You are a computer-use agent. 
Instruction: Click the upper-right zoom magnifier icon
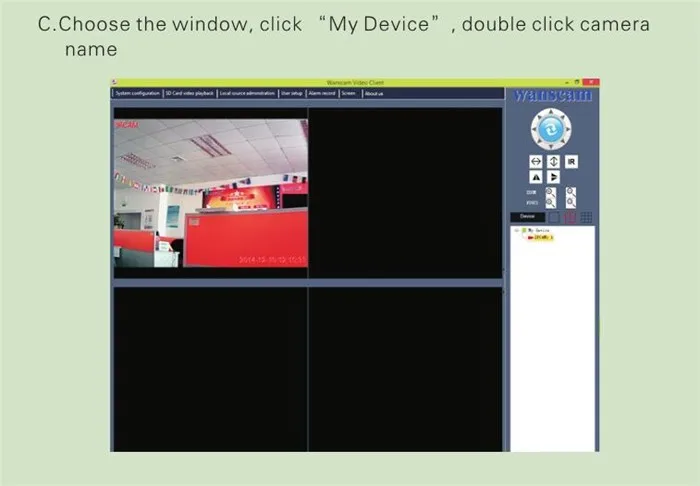pyautogui.click(x=571, y=192)
